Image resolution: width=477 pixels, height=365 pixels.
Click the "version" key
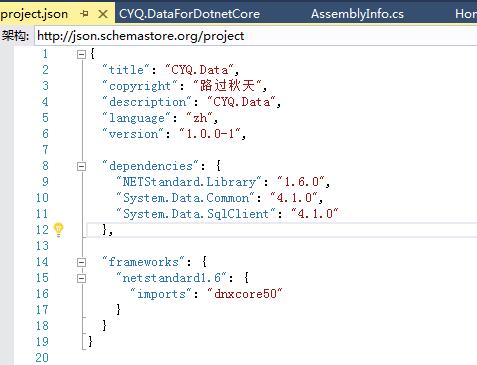pyautogui.click(x=133, y=134)
